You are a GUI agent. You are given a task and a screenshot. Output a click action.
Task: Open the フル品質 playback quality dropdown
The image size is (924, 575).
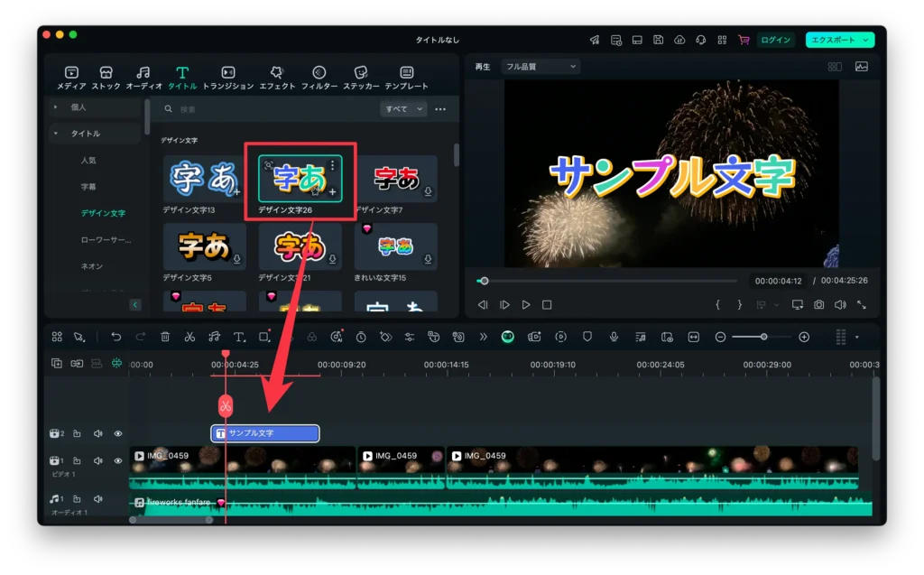click(x=540, y=65)
